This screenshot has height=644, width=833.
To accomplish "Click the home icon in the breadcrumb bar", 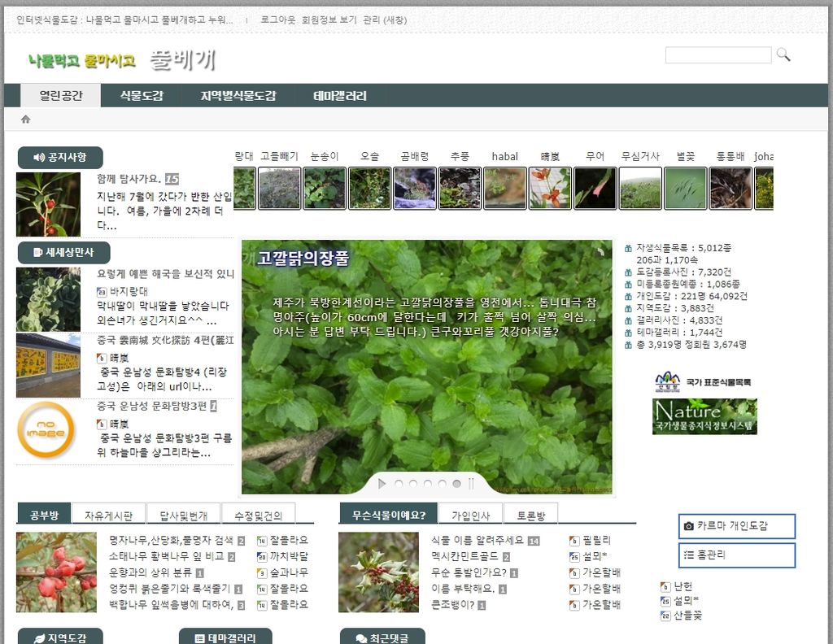I will pyautogui.click(x=25, y=120).
